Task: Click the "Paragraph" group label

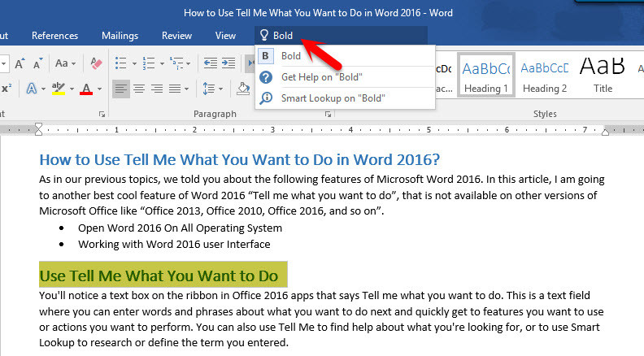Action: [215, 114]
